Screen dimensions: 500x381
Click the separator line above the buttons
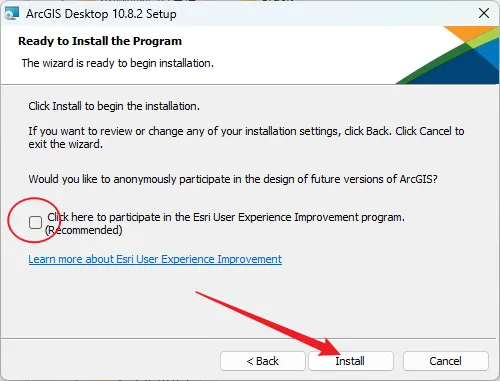pyautogui.click(x=250, y=339)
